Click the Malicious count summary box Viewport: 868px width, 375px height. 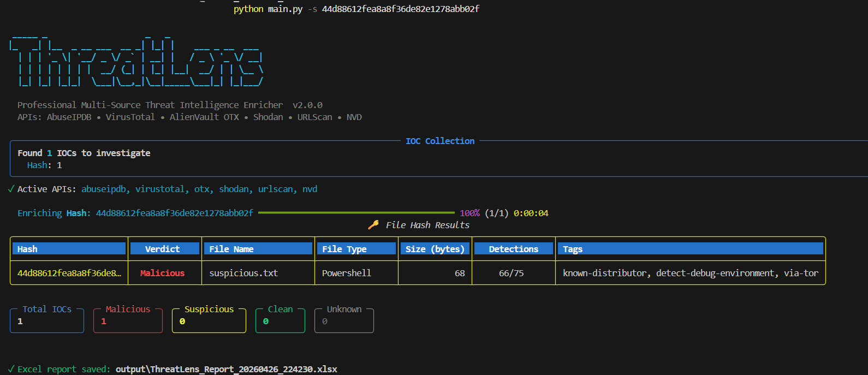point(128,319)
